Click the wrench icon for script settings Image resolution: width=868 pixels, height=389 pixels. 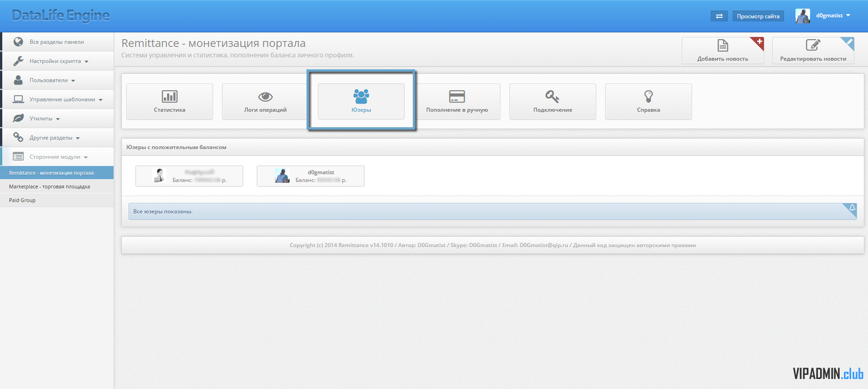click(18, 61)
